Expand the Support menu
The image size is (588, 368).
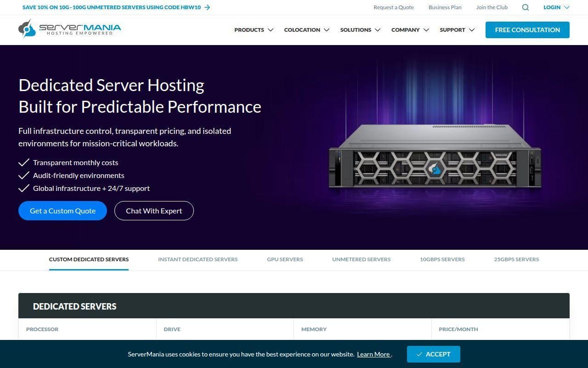(457, 30)
